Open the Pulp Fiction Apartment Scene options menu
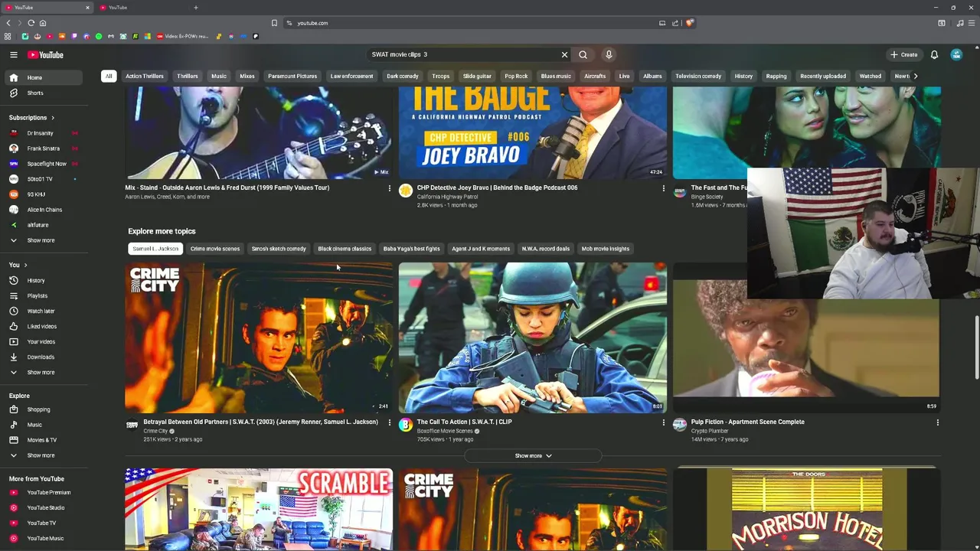This screenshot has width=980, height=551. 937,422
